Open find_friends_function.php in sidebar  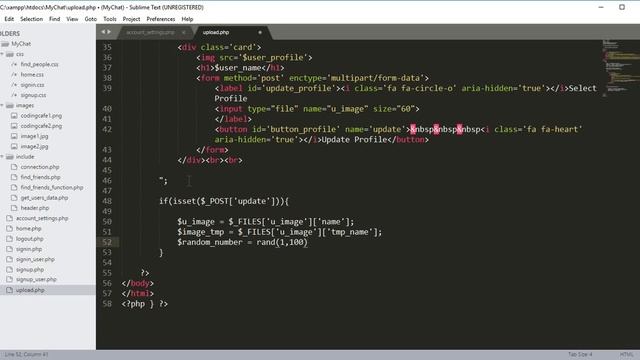(52, 187)
